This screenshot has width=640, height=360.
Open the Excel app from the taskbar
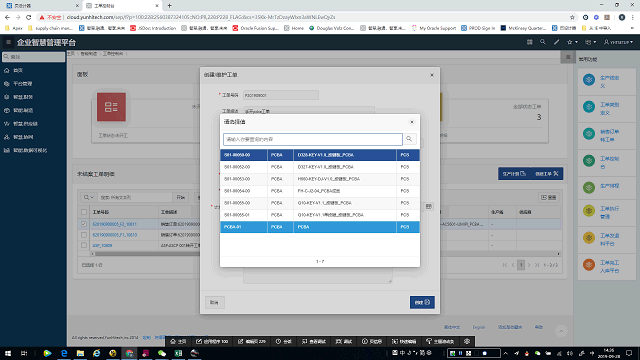[178, 353]
